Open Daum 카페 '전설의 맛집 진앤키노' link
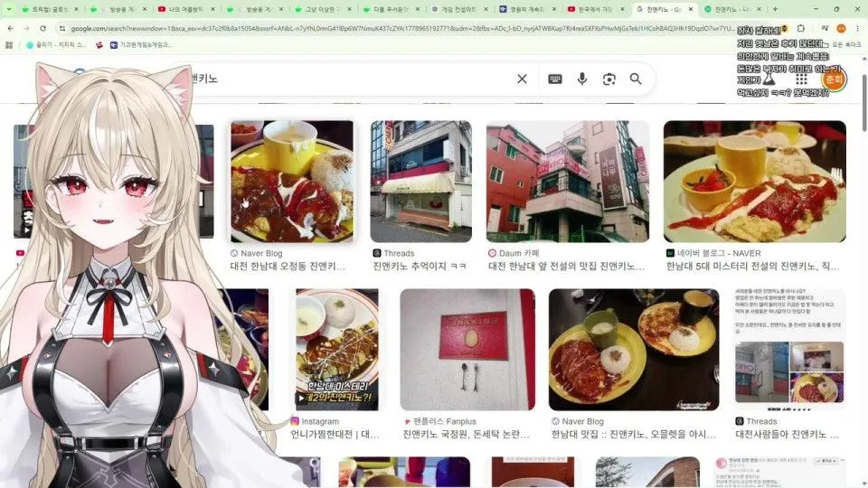This screenshot has height=488, width=868. coord(566,267)
